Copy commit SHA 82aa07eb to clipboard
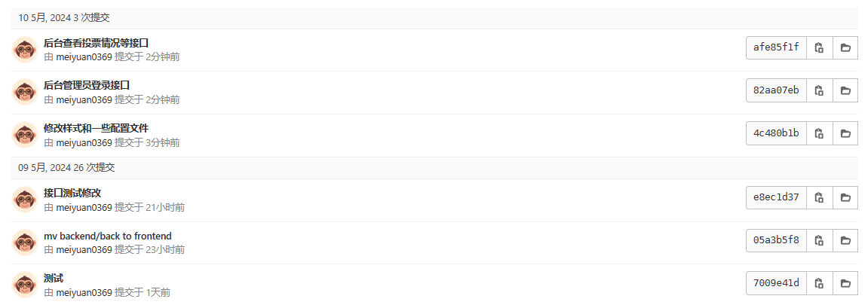 (x=819, y=90)
